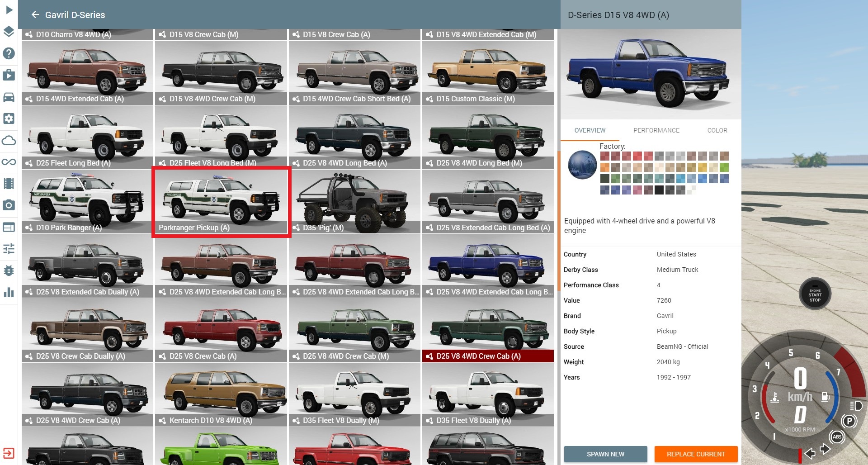
Task: Pick the bright green factory color swatch
Action: coord(724,167)
